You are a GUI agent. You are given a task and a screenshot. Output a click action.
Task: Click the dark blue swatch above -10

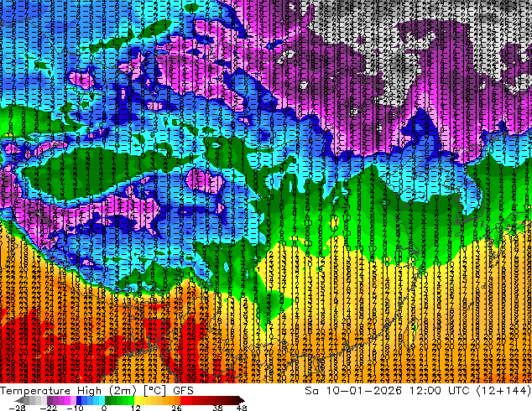[x=79, y=400]
